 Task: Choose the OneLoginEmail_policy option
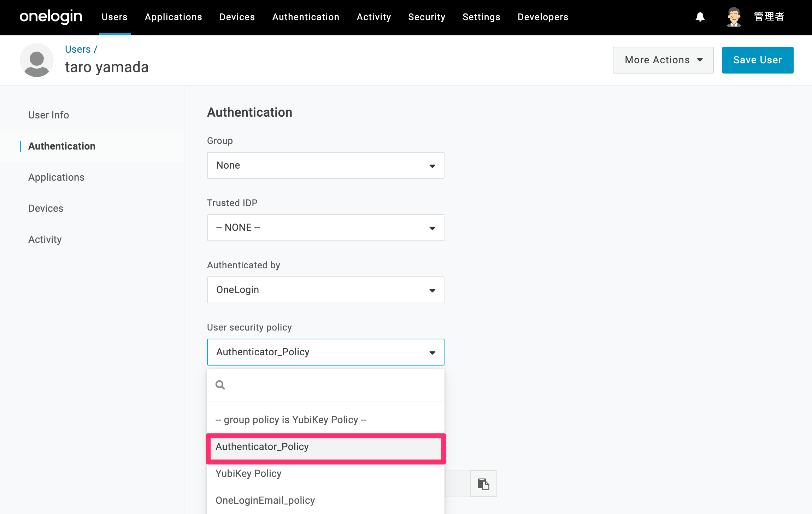(325, 501)
